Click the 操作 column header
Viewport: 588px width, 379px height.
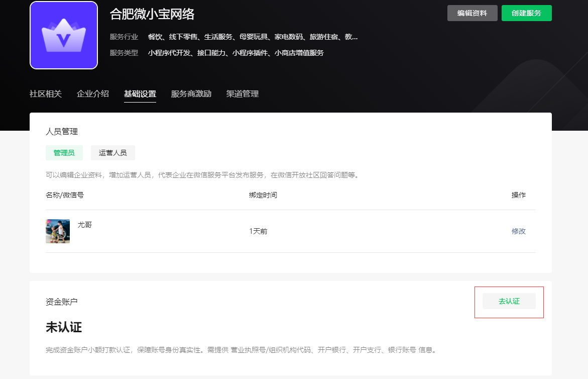pyautogui.click(x=519, y=195)
